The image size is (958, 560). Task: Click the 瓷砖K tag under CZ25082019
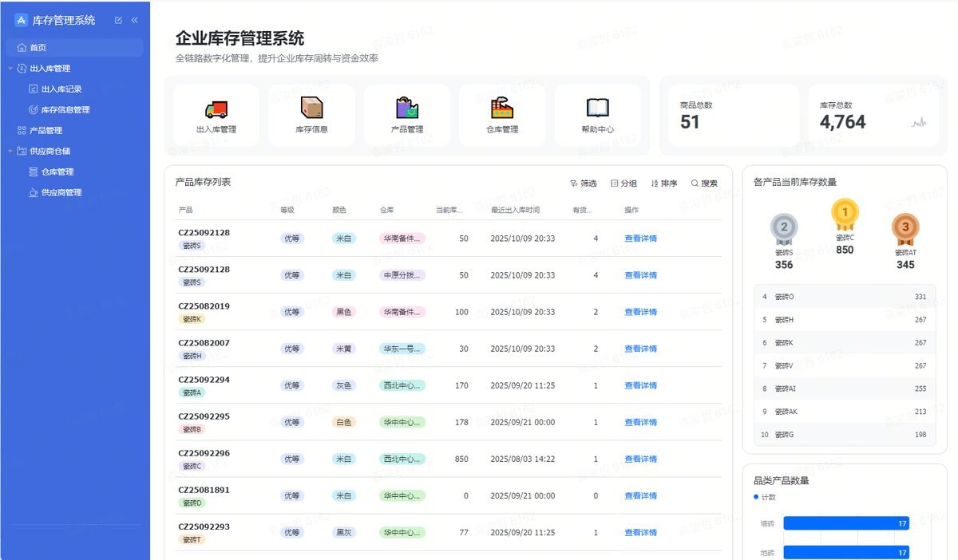(x=192, y=319)
